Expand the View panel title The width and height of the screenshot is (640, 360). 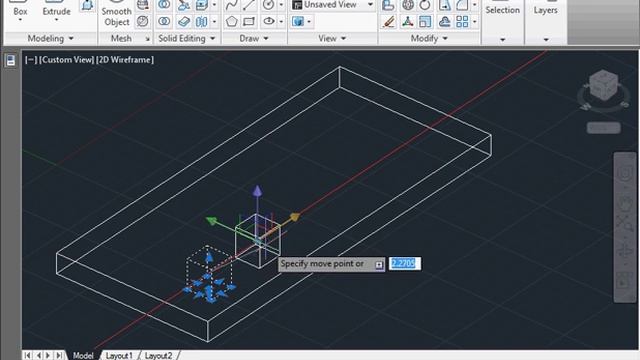point(332,38)
